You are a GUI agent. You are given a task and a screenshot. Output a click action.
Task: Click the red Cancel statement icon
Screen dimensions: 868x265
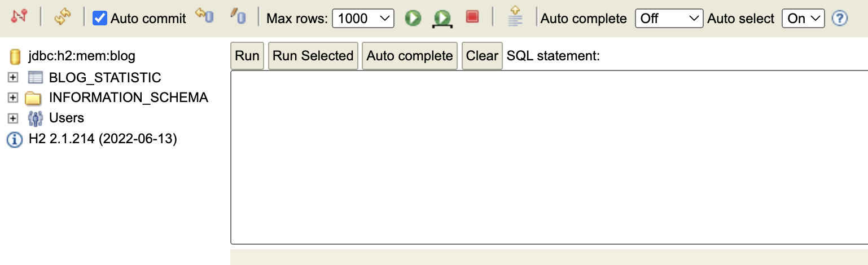tap(472, 17)
